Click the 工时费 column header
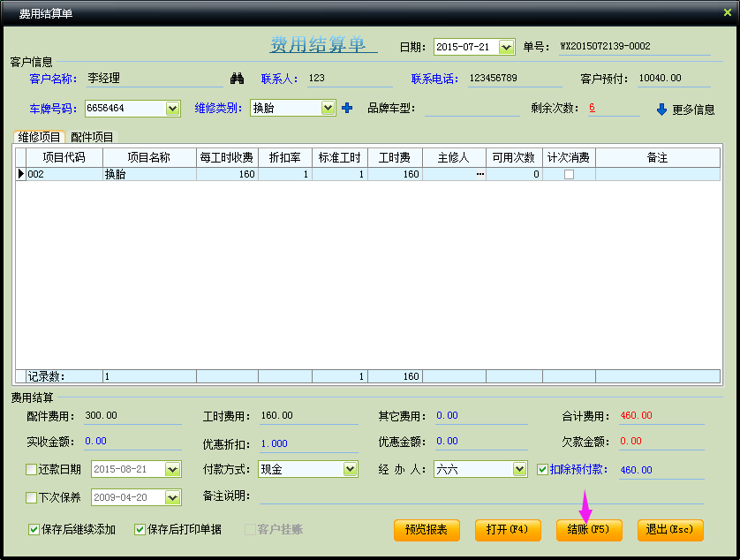This screenshot has width=740, height=560. [x=395, y=158]
